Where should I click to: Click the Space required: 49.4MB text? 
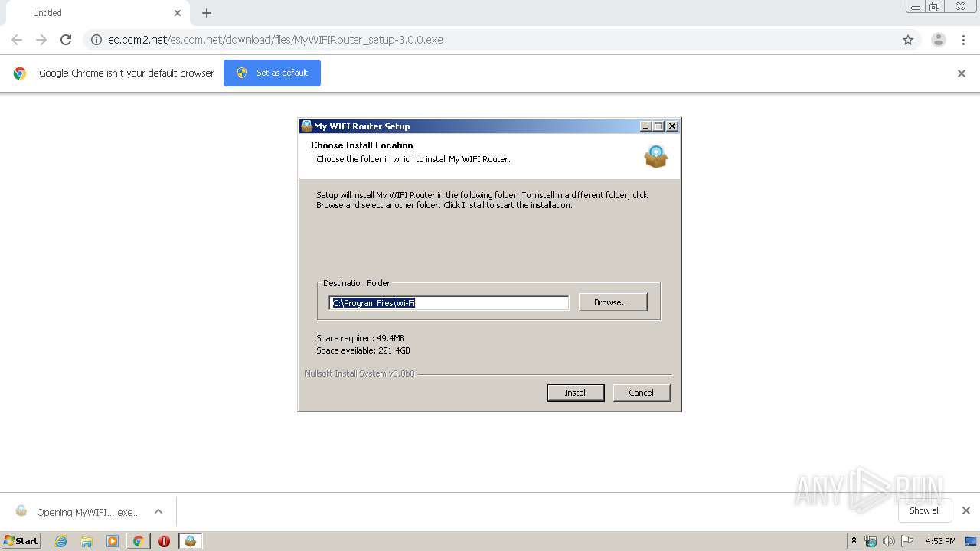tap(361, 338)
